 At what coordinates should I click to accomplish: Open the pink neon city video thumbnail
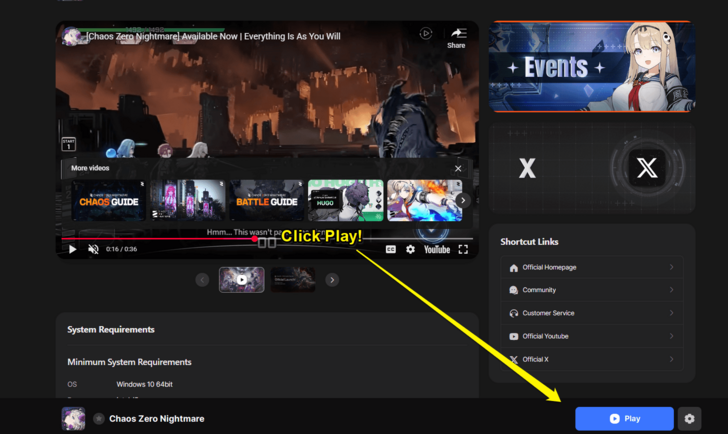pyautogui.click(x=188, y=201)
